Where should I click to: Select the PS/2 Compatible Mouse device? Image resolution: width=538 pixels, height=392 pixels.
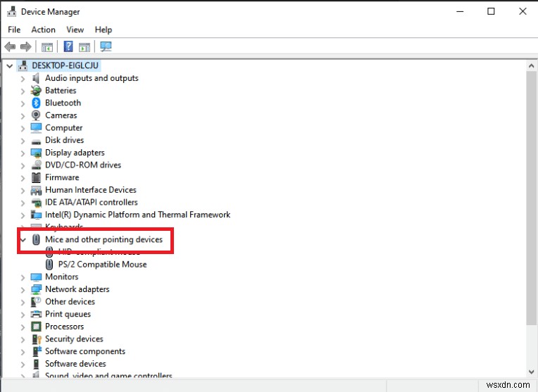(102, 265)
